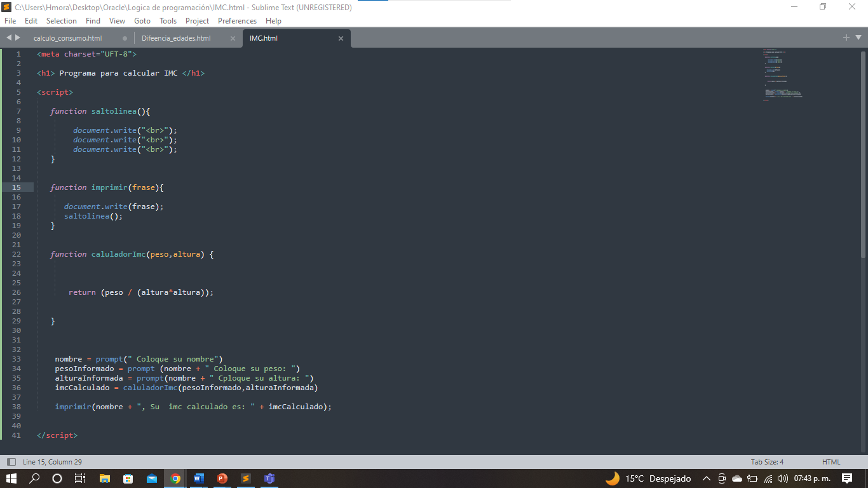Viewport: 868px width, 488px height.
Task: Open Windows search magnifier
Action: [x=35, y=478]
